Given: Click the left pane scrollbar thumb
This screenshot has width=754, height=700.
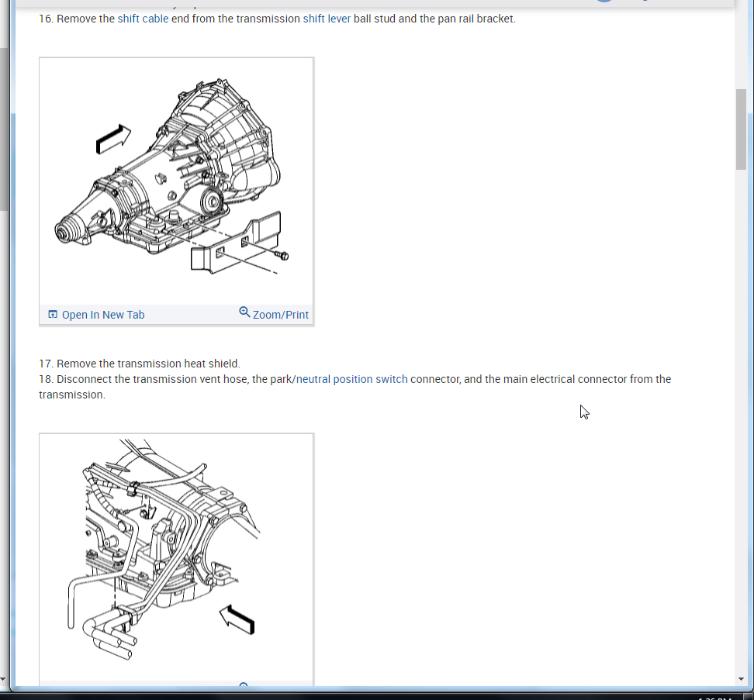Looking at the screenshot, I should click(x=3, y=129).
